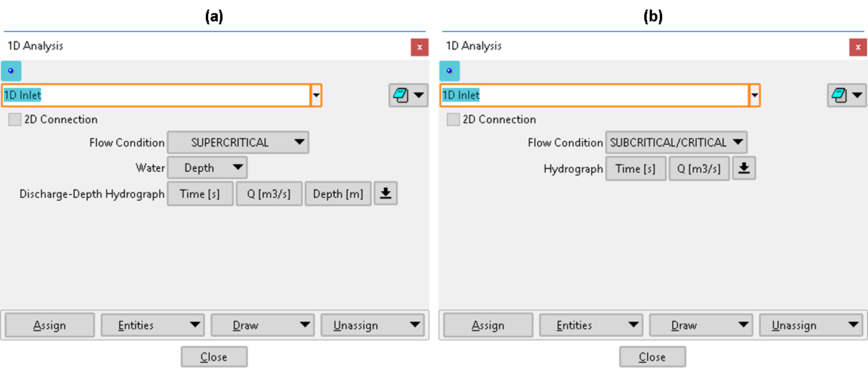
Task: Open SUBCRITICAL/CRITICAL flow condition dropdown
Action: pos(676,143)
